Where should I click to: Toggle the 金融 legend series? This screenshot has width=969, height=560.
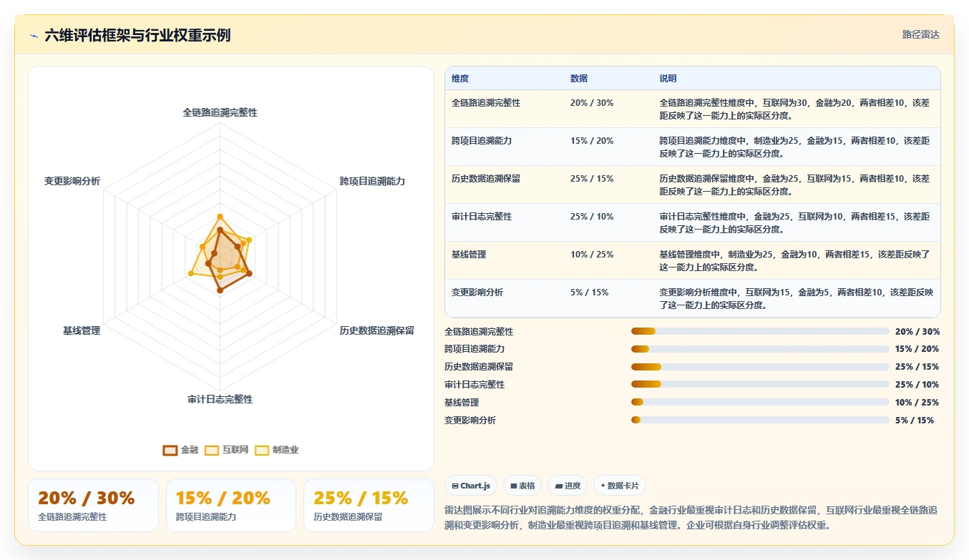(180, 450)
